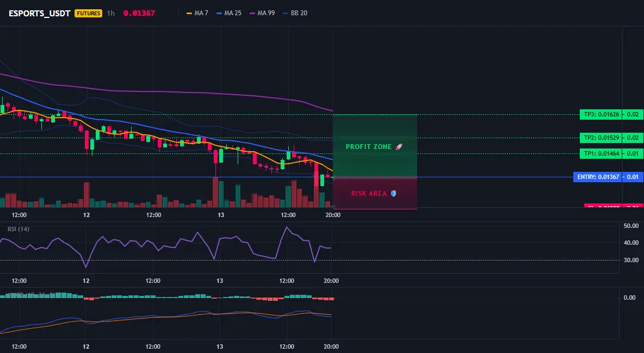This screenshot has height=353, width=644.
Task: Click the TP3: 0.01626 label
Action: [x=601, y=115]
